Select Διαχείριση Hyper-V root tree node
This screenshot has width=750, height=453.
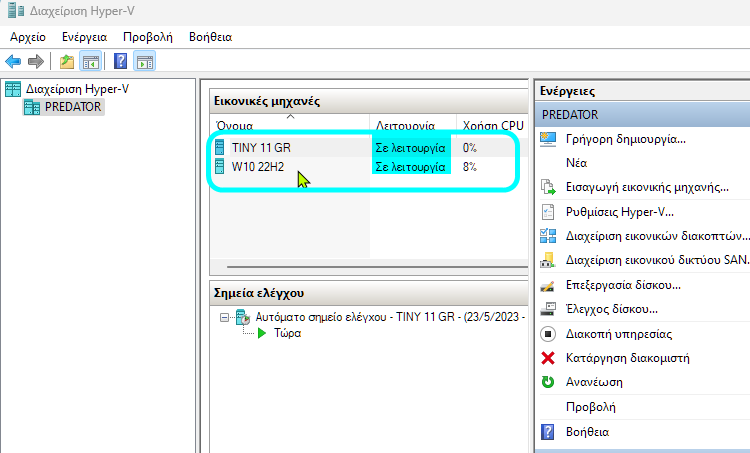pos(77,89)
